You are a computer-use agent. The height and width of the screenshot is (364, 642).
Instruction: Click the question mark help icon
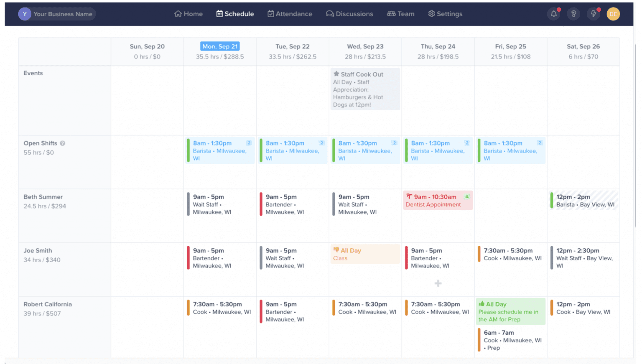[x=573, y=14]
